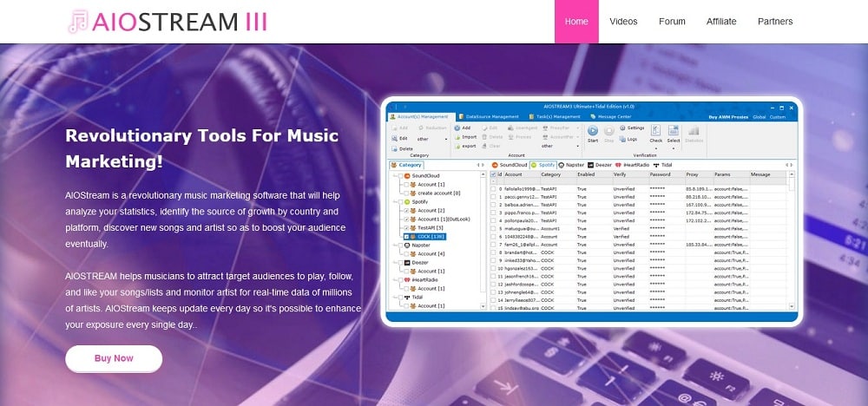Switch to the Tidal platform tab
Screen dimensions: 868x406
[x=664, y=165]
